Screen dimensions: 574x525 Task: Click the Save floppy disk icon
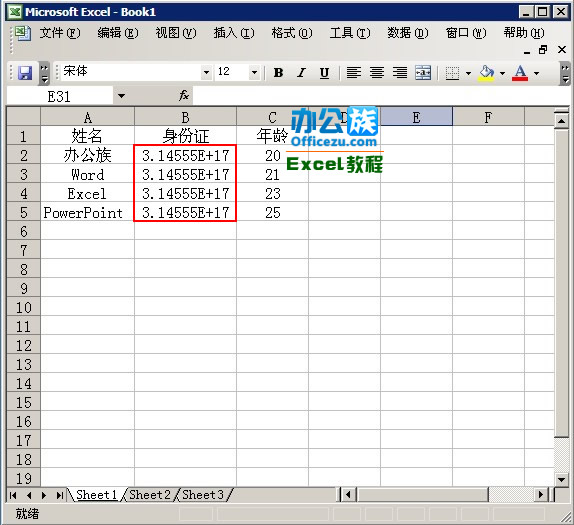(x=25, y=73)
